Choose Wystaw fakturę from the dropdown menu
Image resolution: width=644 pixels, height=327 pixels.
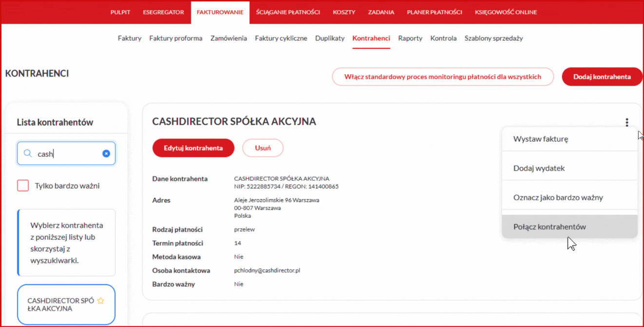pyautogui.click(x=569, y=139)
